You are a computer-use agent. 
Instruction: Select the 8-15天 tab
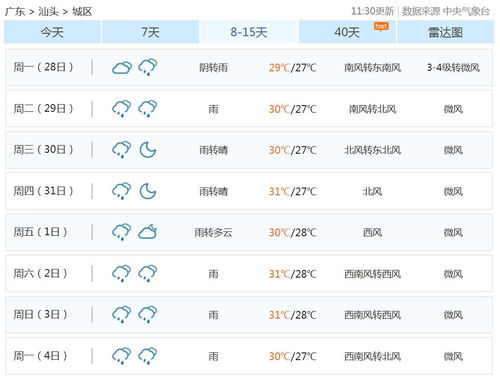(x=249, y=32)
